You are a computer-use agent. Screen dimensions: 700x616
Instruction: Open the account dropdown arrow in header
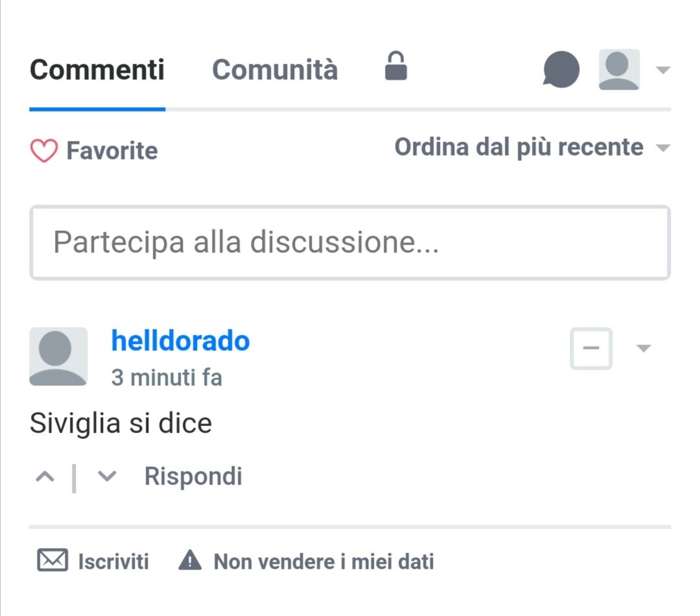pyautogui.click(x=662, y=70)
